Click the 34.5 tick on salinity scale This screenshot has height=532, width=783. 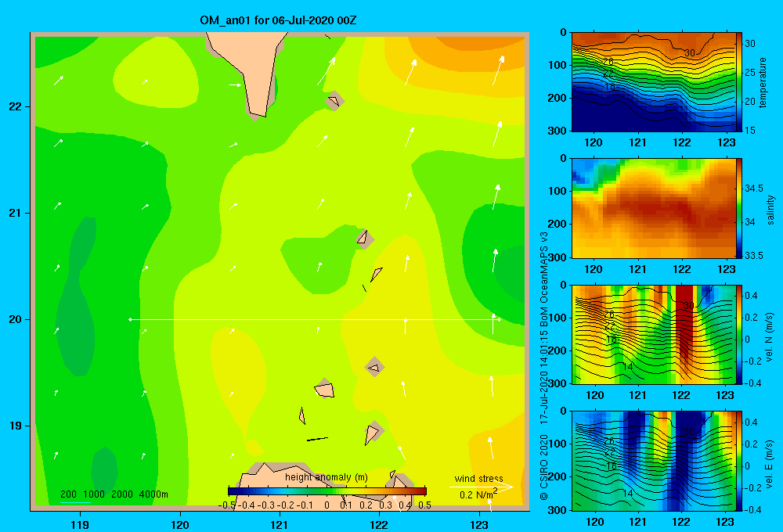[753, 188]
